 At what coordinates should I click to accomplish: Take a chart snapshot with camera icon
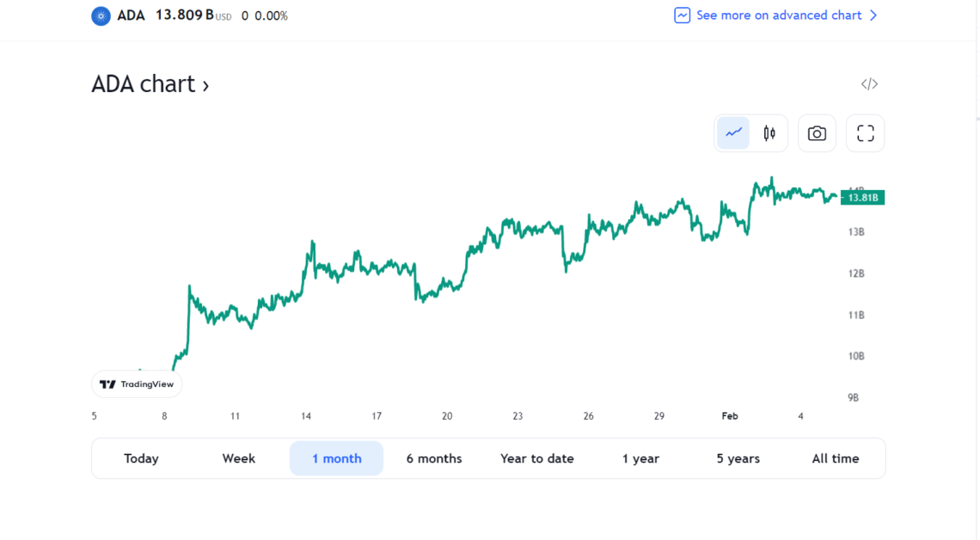point(817,133)
